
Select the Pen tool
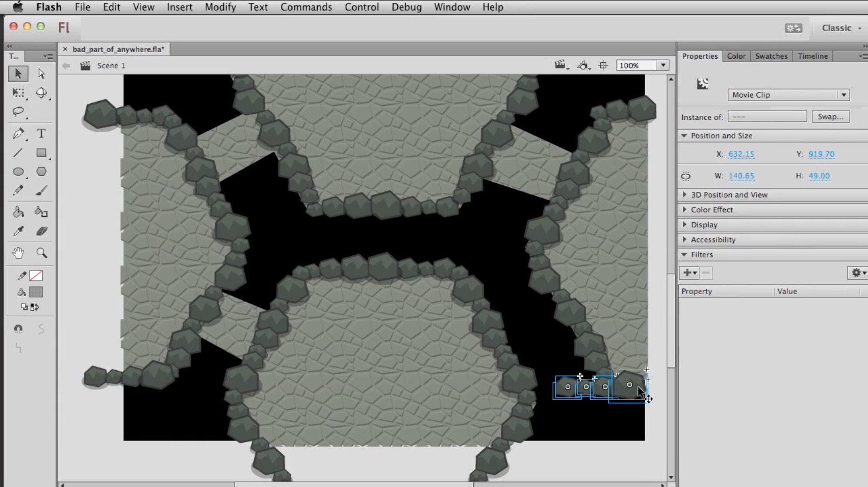pos(18,134)
